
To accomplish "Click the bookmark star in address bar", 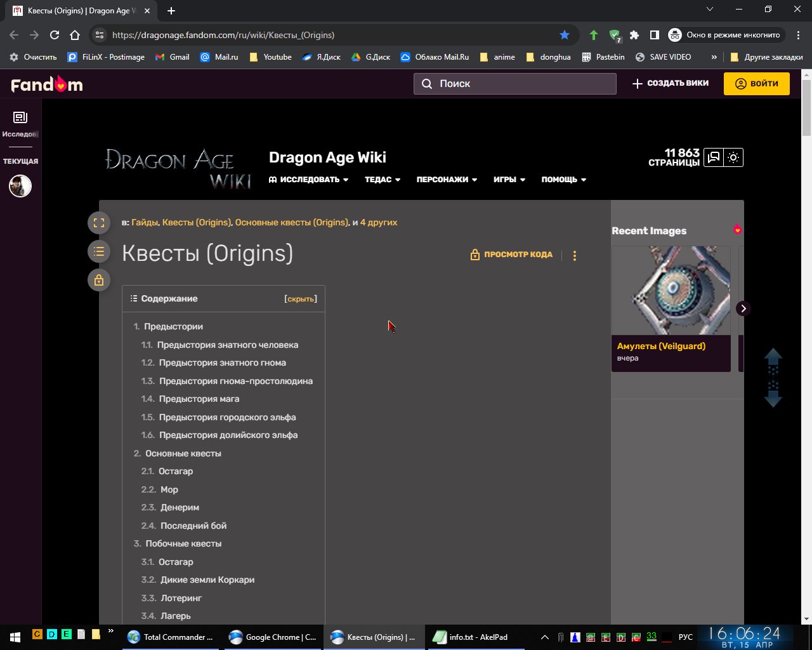I will [565, 35].
